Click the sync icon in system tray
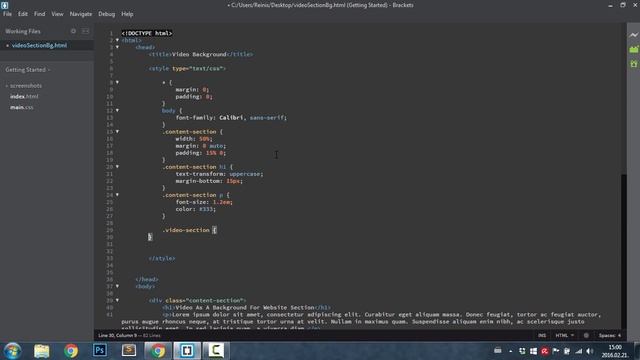 (x=522, y=351)
